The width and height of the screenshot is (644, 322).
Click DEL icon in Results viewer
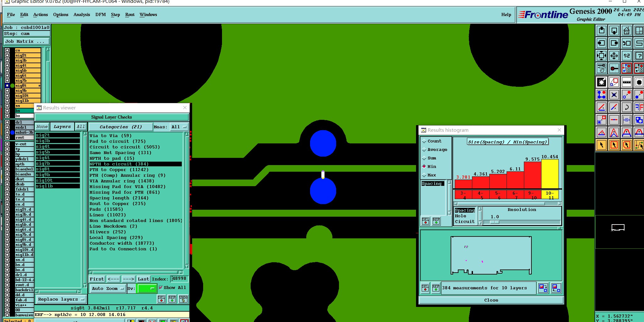coord(161,299)
